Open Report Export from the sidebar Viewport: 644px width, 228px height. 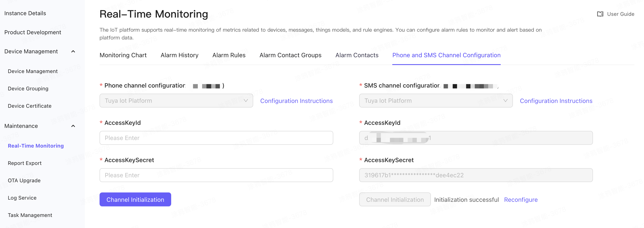[24, 163]
